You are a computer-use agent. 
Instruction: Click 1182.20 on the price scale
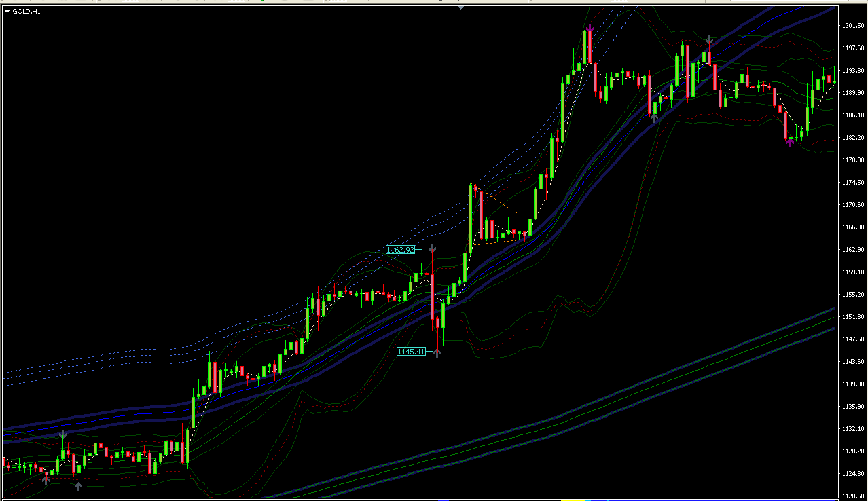pos(852,138)
